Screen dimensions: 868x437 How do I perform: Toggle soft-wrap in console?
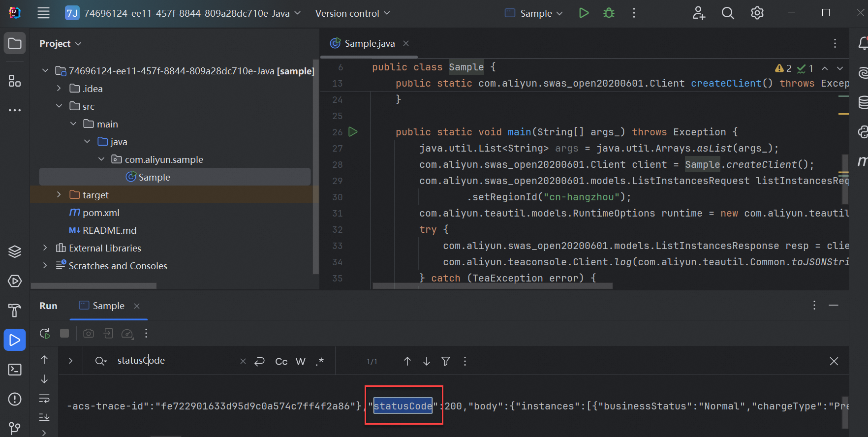44,398
